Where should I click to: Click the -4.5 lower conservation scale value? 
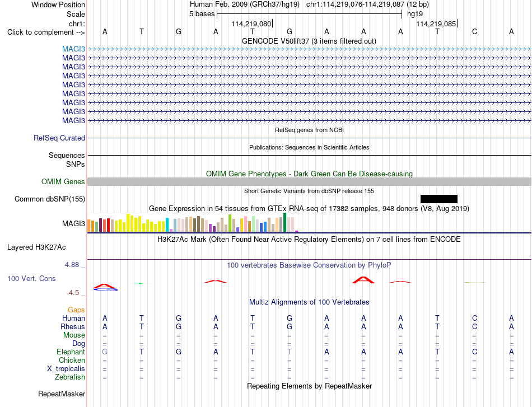pyautogui.click(x=73, y=293)
